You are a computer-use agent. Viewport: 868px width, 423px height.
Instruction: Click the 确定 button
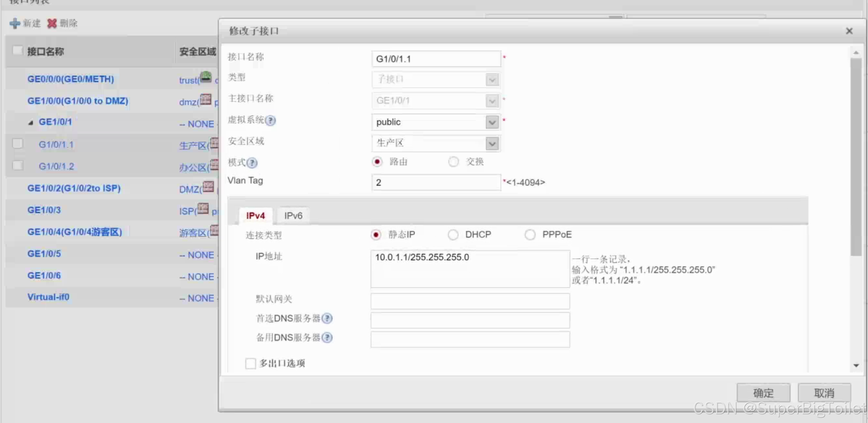[763, 393]
